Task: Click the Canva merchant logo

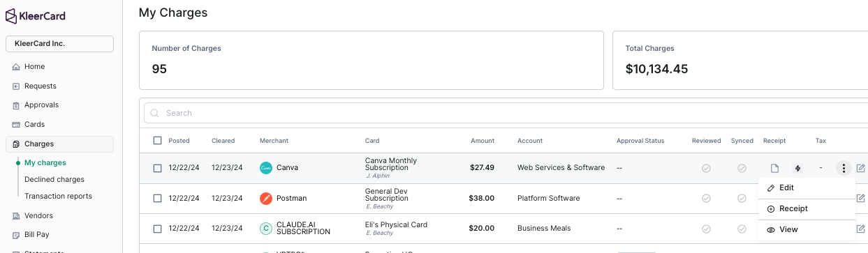Action: tap(266, 168)
